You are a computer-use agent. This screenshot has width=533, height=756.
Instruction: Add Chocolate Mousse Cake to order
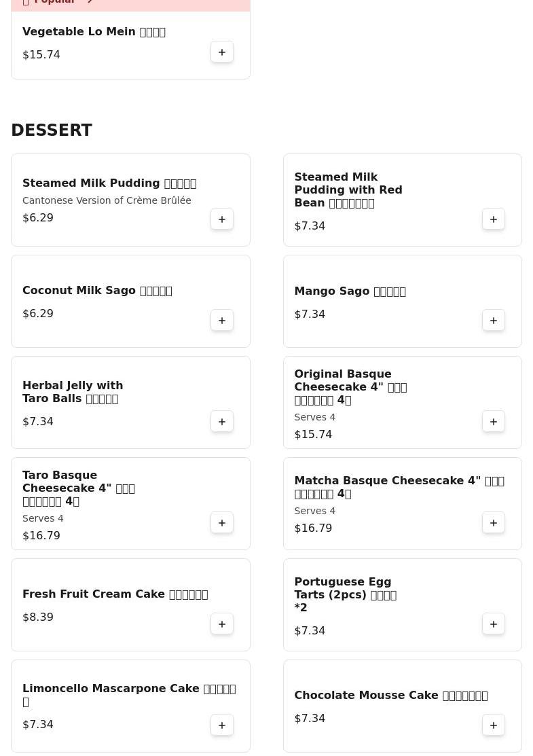click(x=494, y=725)
